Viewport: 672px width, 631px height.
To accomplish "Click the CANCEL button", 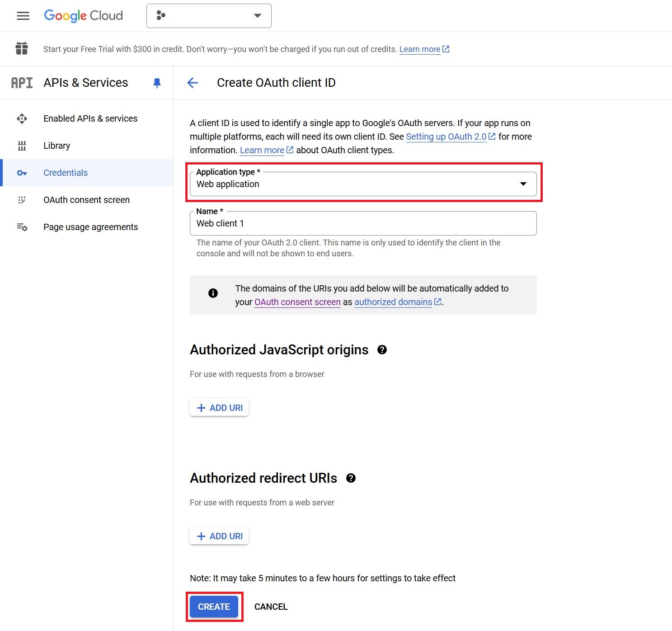I will (x=271, y=607).
